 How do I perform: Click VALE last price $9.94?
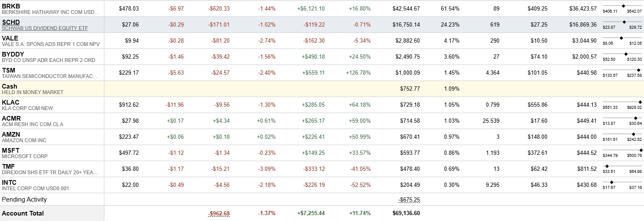pyautogui.click(x=132, y=40)
